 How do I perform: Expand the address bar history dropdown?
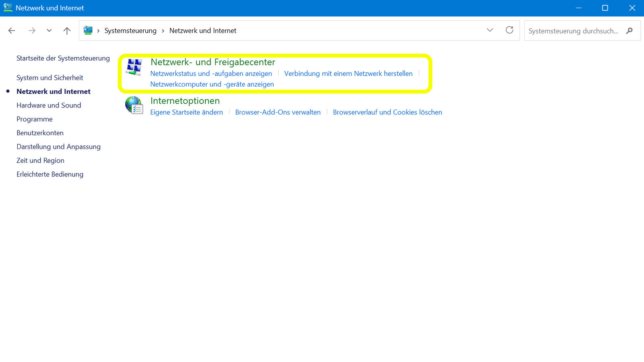click(x=490, y=30)
